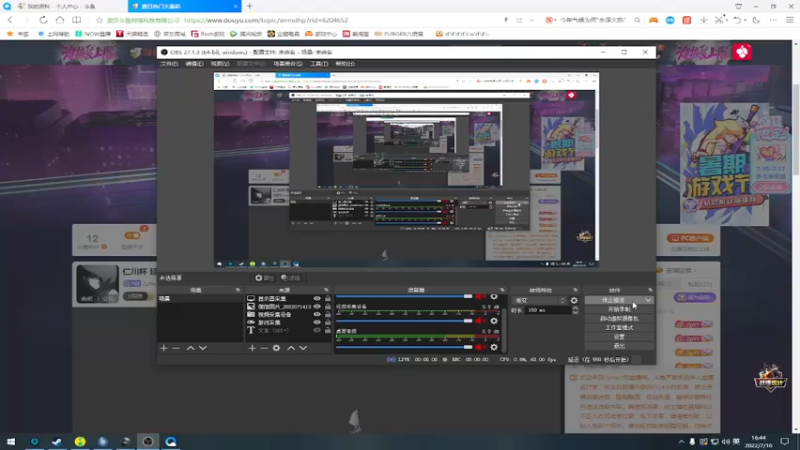800x450 pixels.
Task: Remove selected source with the minus icon
Action: (264, 348)
